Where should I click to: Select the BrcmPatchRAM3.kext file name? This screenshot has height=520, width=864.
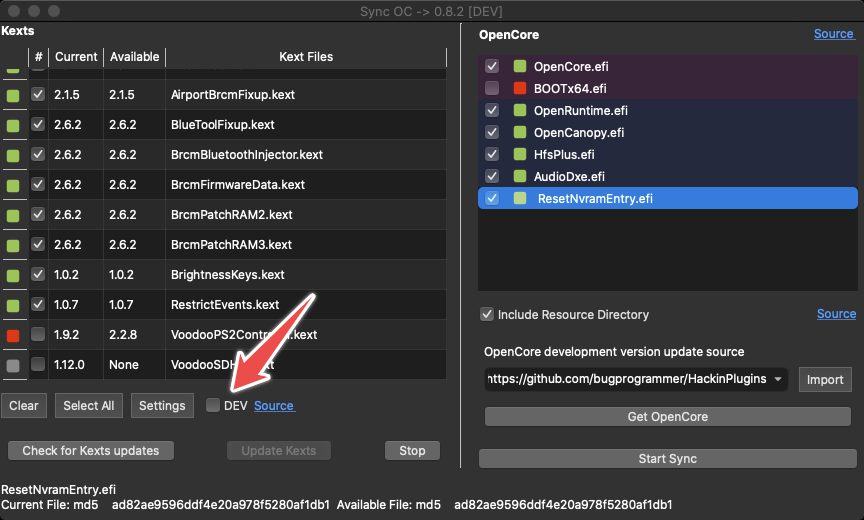(231, 245)
